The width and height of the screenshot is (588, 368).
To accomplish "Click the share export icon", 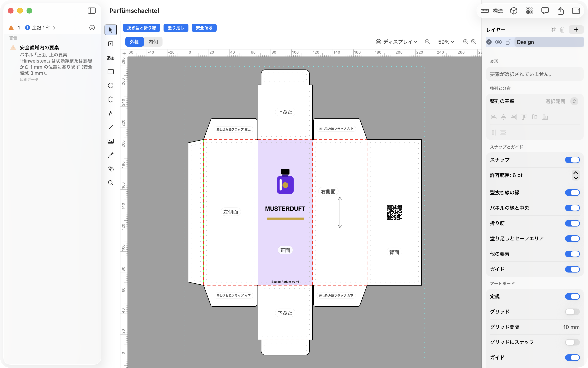I will pyautogui.click(x=561, y=11).
